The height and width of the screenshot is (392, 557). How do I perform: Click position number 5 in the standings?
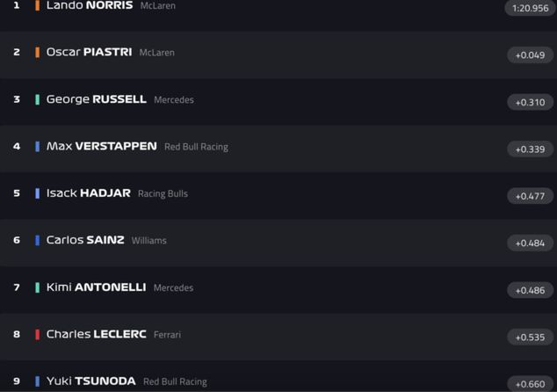tap(16, 193)
